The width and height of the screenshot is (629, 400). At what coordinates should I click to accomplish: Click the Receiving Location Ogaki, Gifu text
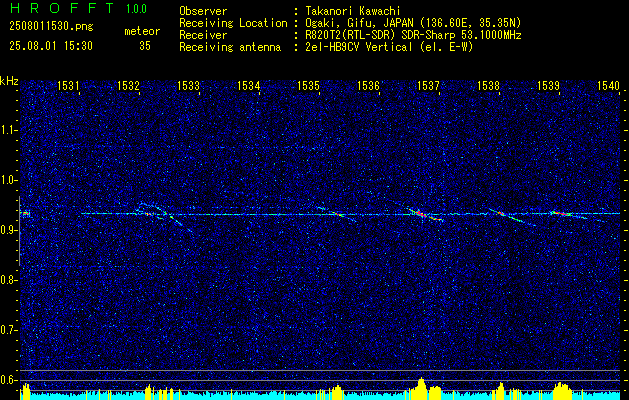click(x=413, y=23)
